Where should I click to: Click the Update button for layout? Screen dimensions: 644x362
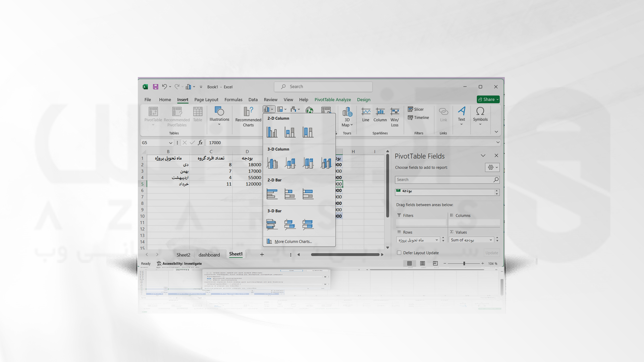coord(492,252)
